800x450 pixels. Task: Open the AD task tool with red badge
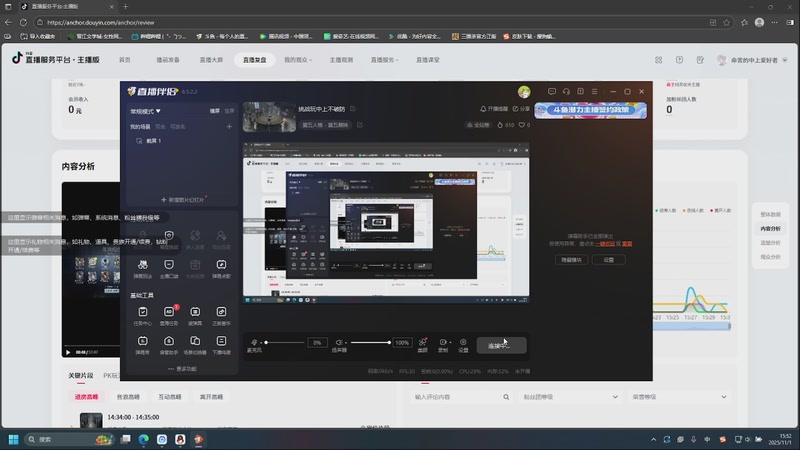[x=169, y=312]
